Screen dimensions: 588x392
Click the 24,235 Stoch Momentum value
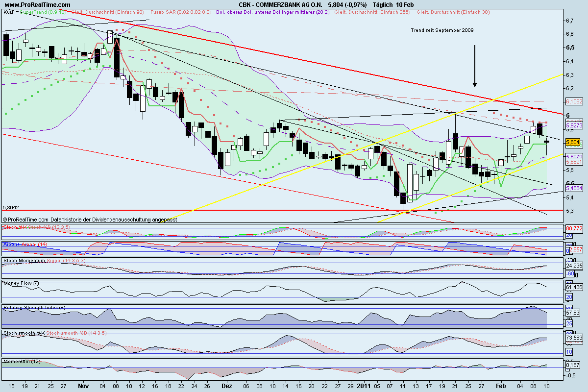tap(574, 266)
